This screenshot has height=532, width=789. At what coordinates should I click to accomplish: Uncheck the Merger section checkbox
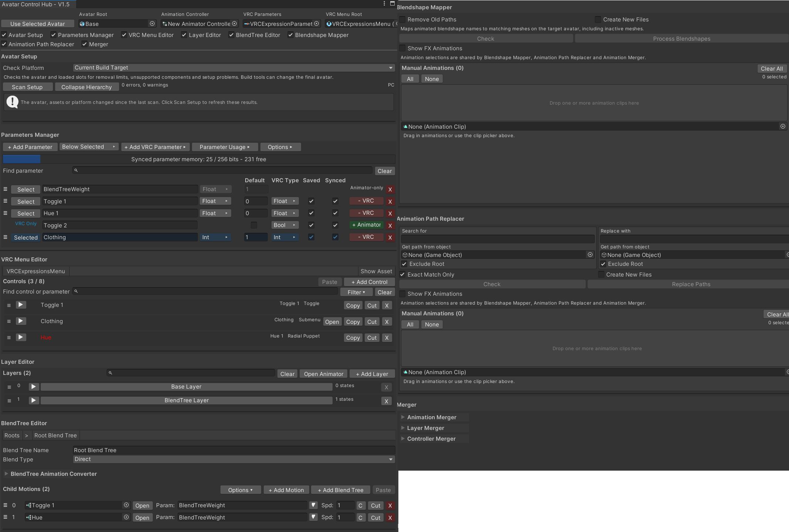tap(85, 44)
